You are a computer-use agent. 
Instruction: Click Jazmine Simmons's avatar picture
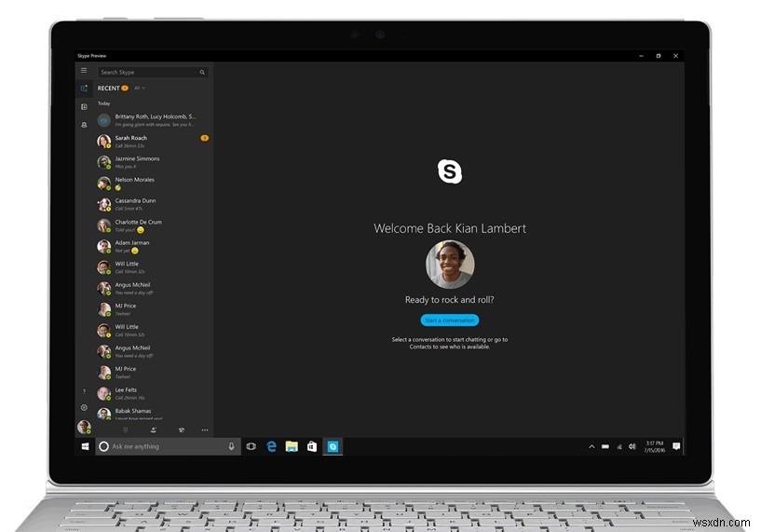[104, 162]
